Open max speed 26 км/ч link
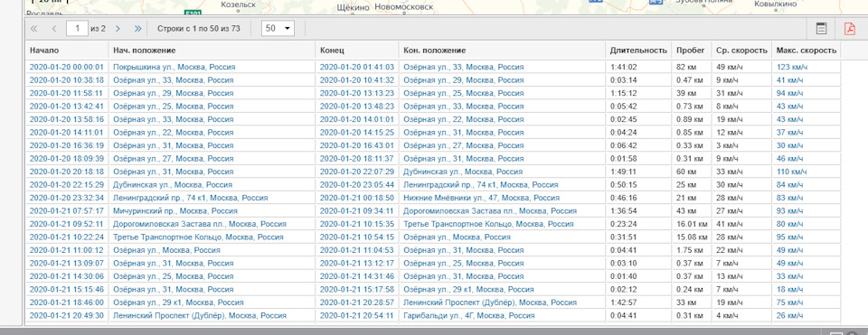Viewport: 868px width, 335px height. [790, 316]
